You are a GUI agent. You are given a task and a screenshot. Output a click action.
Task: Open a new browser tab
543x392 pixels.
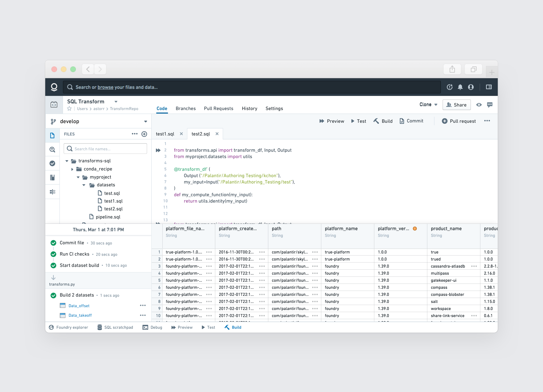pyautogui.click(x=492, y=72)
